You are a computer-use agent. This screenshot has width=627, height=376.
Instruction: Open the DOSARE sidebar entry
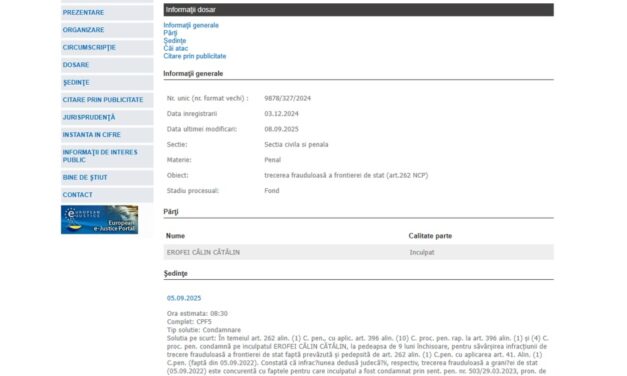107,65
